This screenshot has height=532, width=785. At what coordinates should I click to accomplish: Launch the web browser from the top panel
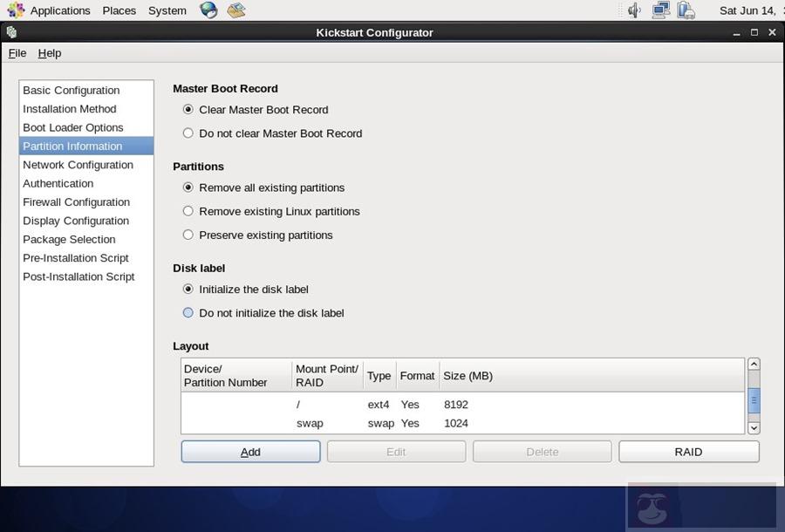click(x=207, y=10)
